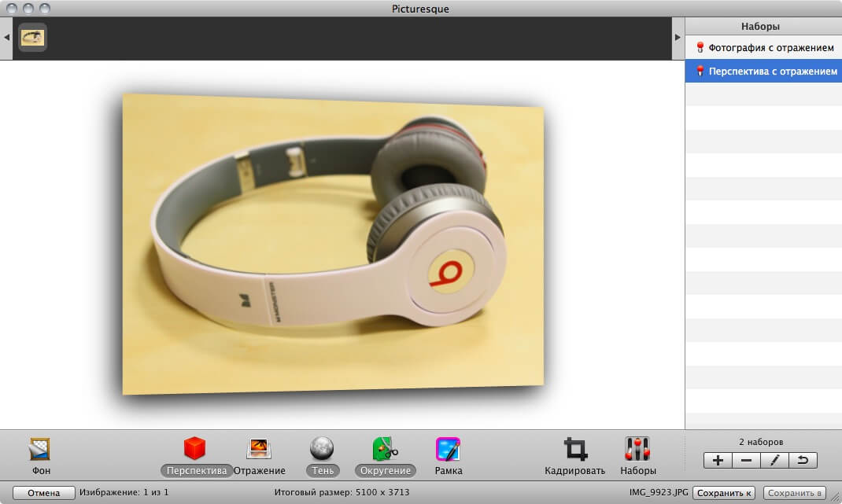Click the headphones image preview
The height and width of the screenshot is (504, 842).
point(333,244)
